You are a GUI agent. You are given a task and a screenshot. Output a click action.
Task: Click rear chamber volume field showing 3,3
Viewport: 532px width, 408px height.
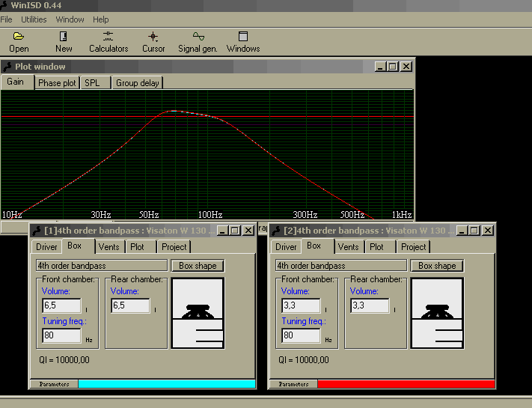pyautogui.click(x=370, y=305)
